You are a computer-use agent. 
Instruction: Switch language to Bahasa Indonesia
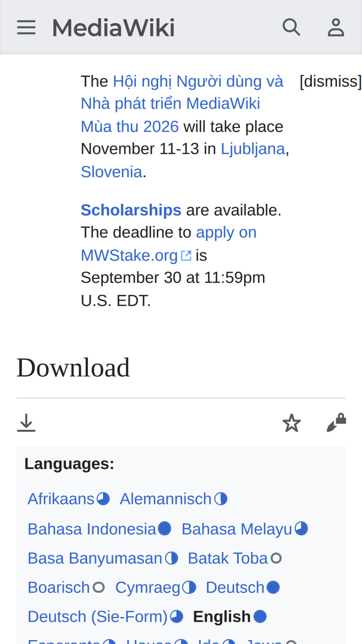click(x=92, y=529)
